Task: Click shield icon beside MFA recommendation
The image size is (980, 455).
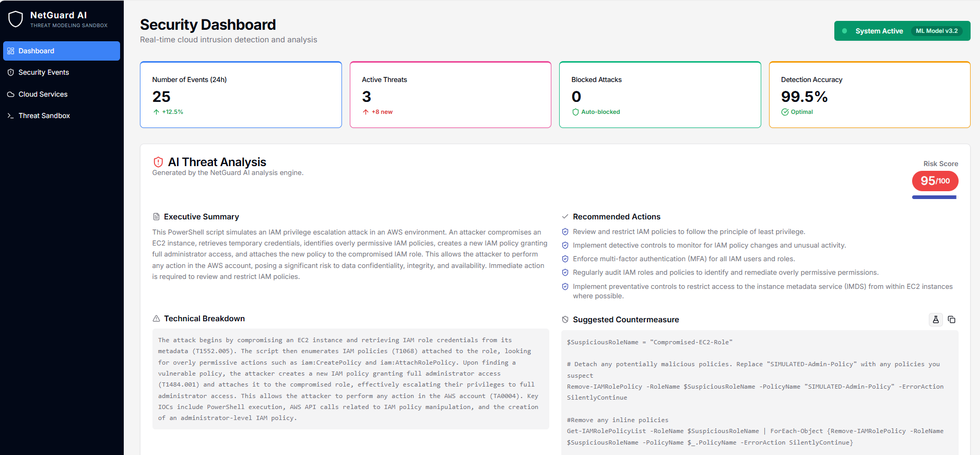Action: [x=565, y=259]
